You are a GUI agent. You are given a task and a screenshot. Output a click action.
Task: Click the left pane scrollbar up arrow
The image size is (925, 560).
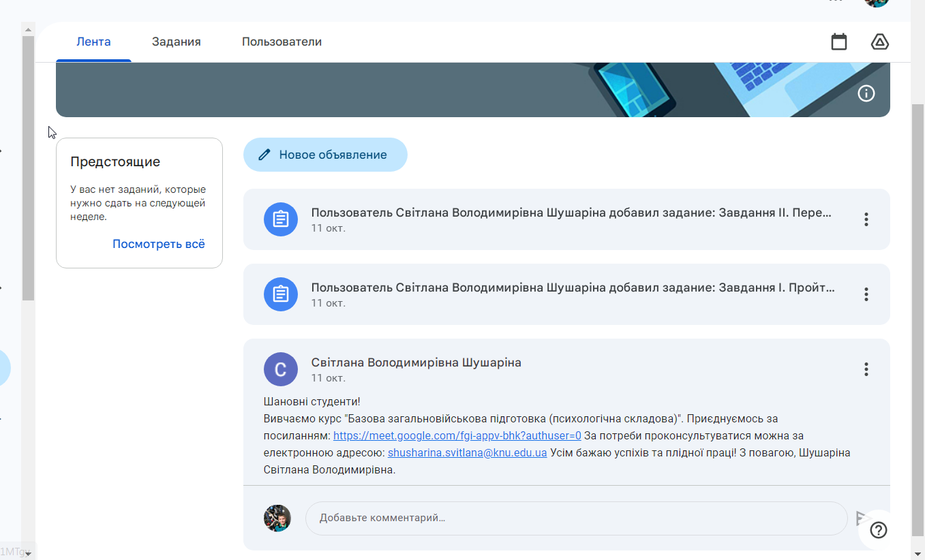click(28, 29)
